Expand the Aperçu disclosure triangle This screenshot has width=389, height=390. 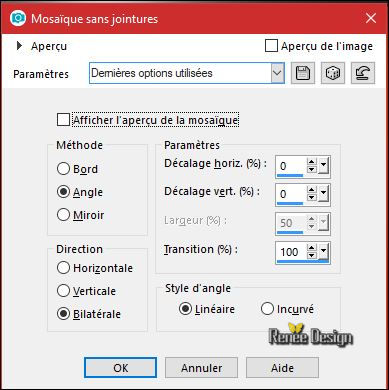[x=19, y=46]
